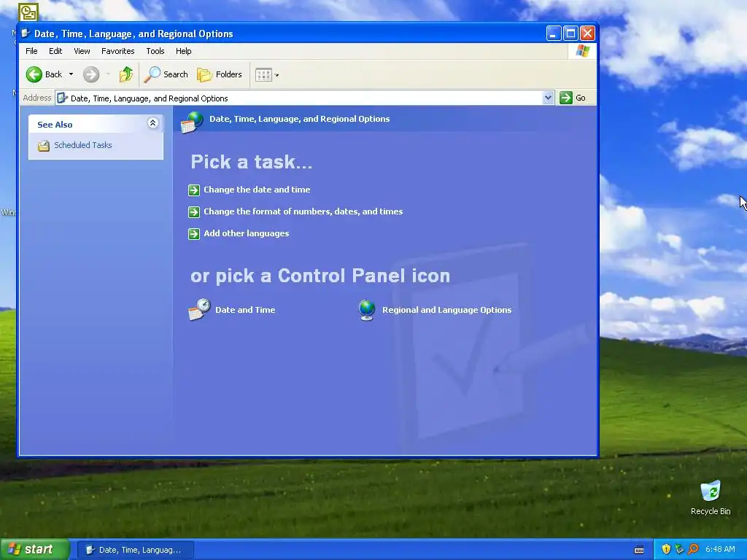Go up one folder level
The width and height of the screenshot is (747, 560).
coord(126,74)
